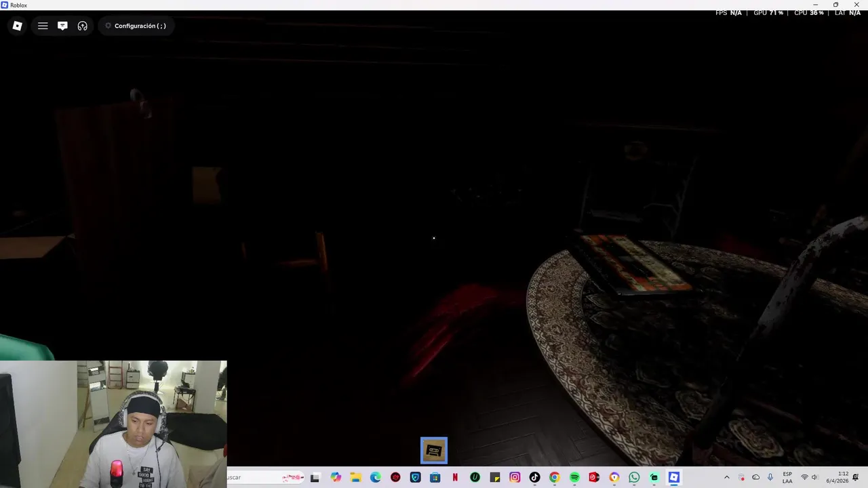This screenshot has height=488, width=868.
Task: Expand the hidden system tray icons
Action: (x=726, y=478)
